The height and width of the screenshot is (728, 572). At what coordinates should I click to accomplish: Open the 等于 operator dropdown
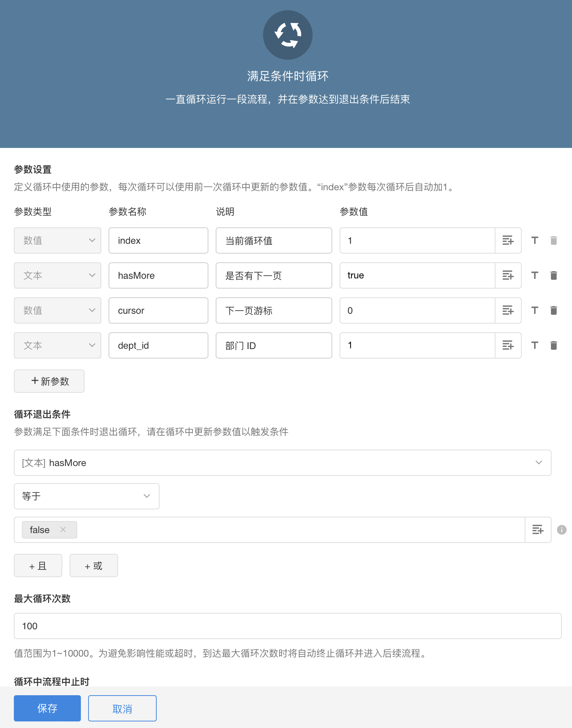(86, 496)
